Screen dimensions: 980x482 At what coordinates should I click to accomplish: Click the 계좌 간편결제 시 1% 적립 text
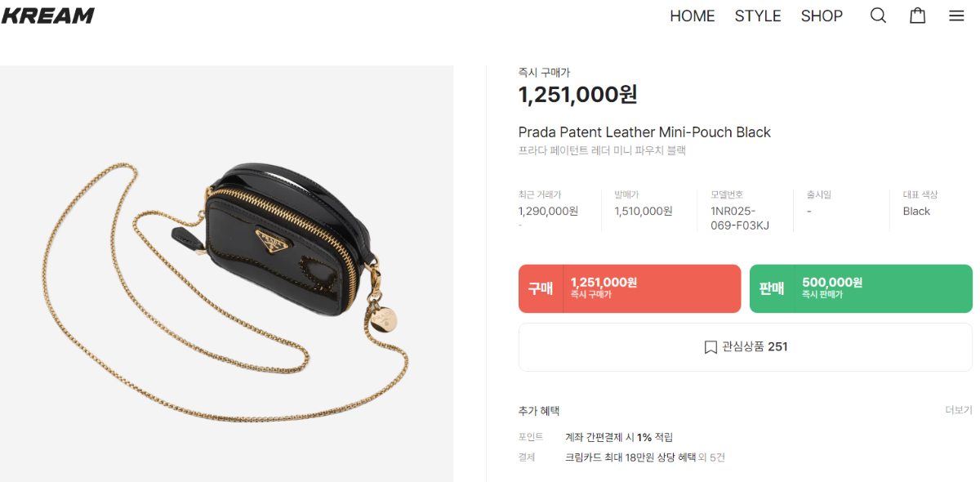coord(619,437)
